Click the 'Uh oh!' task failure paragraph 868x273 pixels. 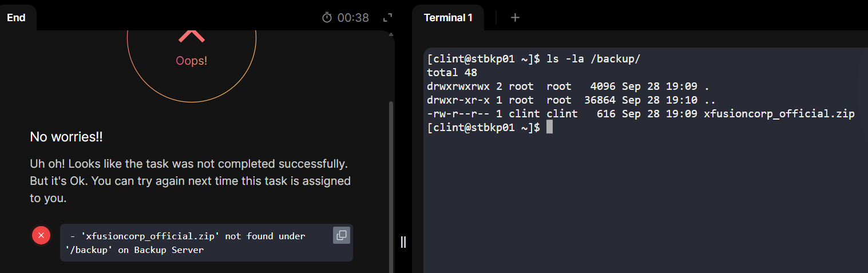[x=190, y=181]
